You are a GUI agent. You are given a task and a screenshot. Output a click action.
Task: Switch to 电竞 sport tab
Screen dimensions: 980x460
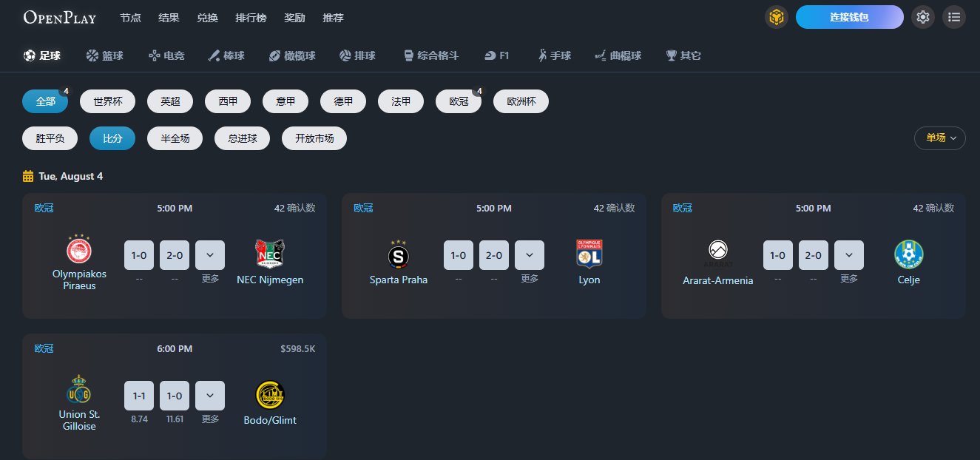click(x=166, y=55)
